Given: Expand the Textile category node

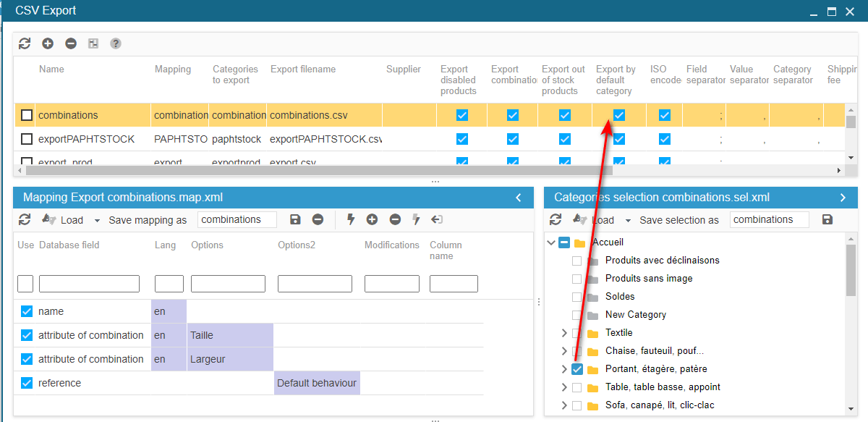Looking at the screenshot, I should tap(564, 333).
